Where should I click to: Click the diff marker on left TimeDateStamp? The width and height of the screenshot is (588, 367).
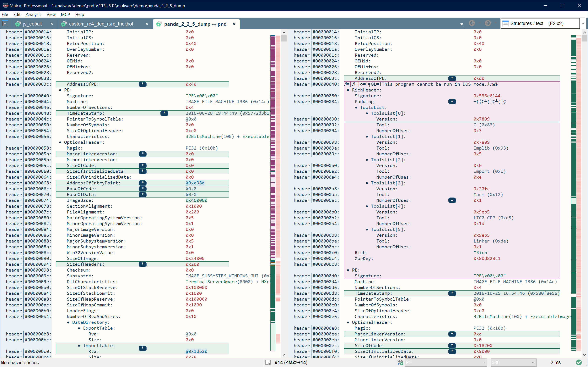click(x=164, y=113)
